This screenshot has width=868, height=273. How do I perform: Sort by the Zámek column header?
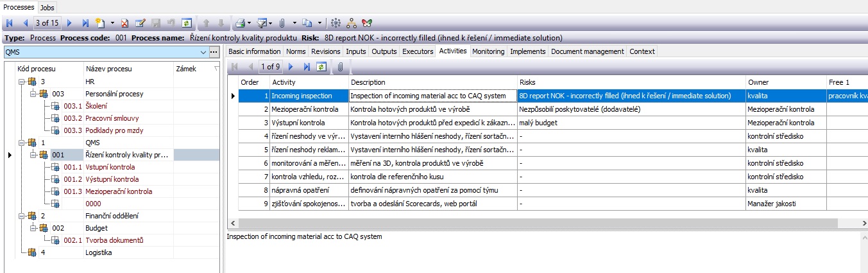pos(197,69)
